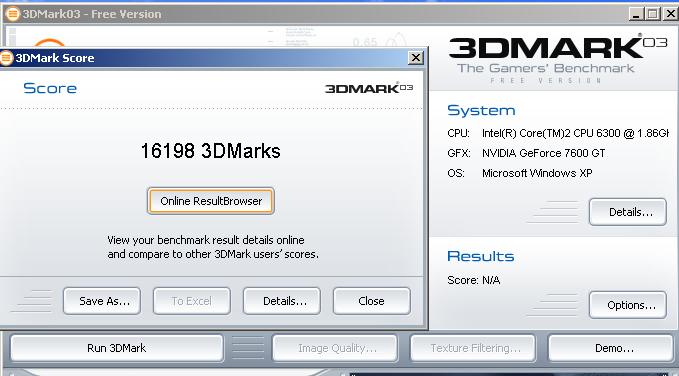Click the NVIDIA GeForce 7600 GT text

point(543,153)
